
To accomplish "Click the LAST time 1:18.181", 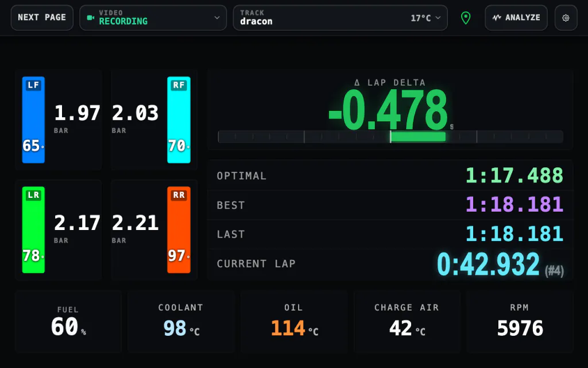I will tap(514, 234).
